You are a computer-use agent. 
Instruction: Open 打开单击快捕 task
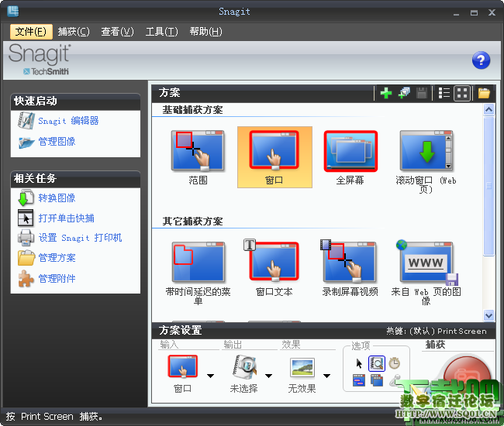(x=66, y=218)
